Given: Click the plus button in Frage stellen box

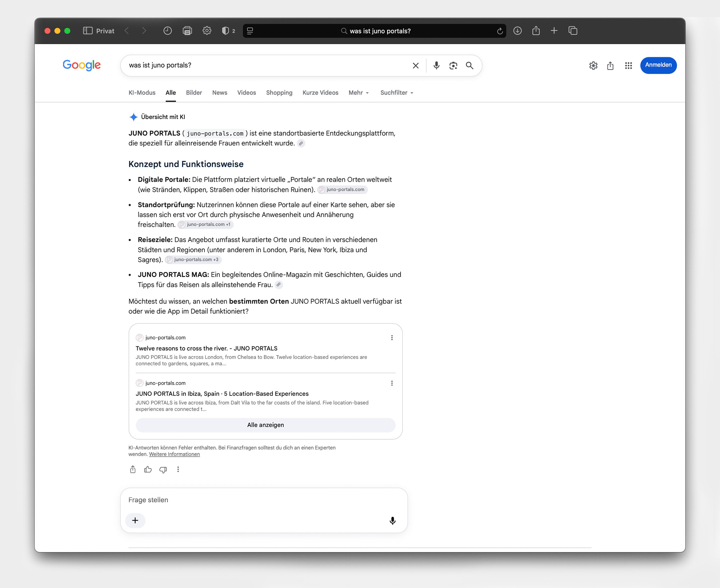Looking at the screenshot, I should coord(135,520).
